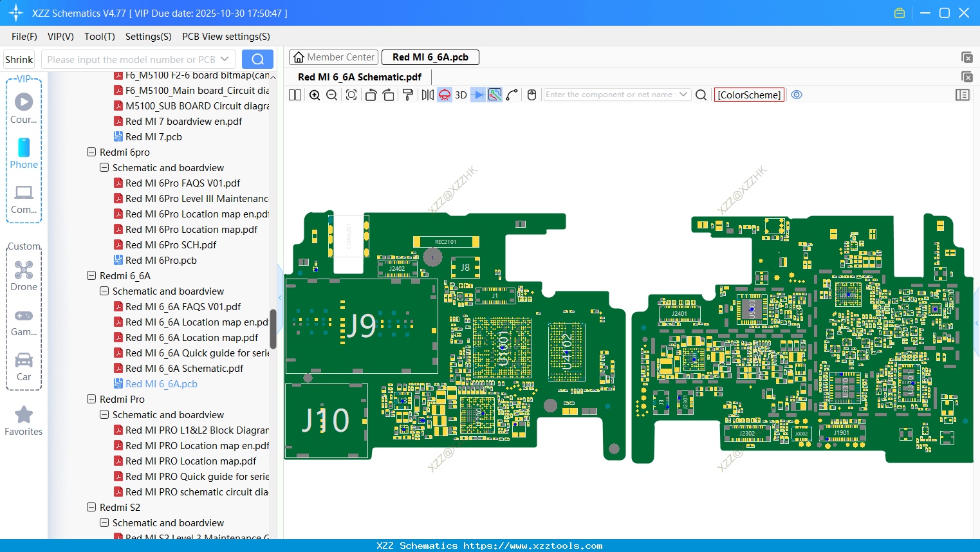Toggle the diode mode button
The height and width of the screenshot is (552, 980).
(477, 95)
